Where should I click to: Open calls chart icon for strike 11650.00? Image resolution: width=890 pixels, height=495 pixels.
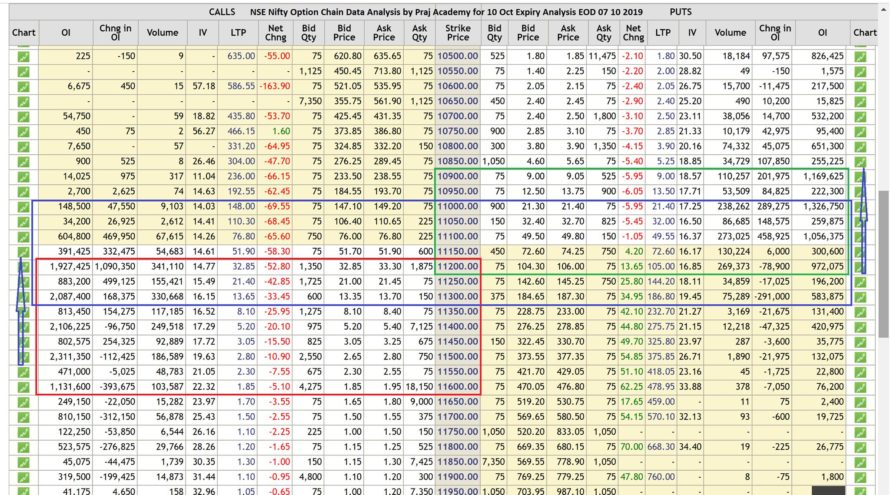pyautogui.click(x=23, y=402)
